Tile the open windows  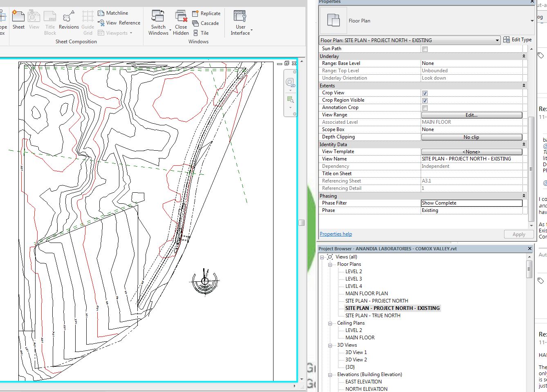tap(201, 33)
